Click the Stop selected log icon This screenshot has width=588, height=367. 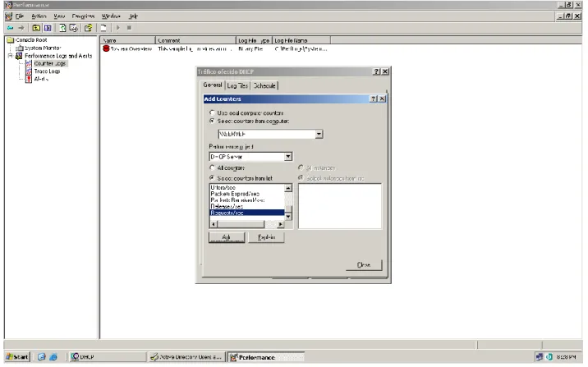click(129, 28)
